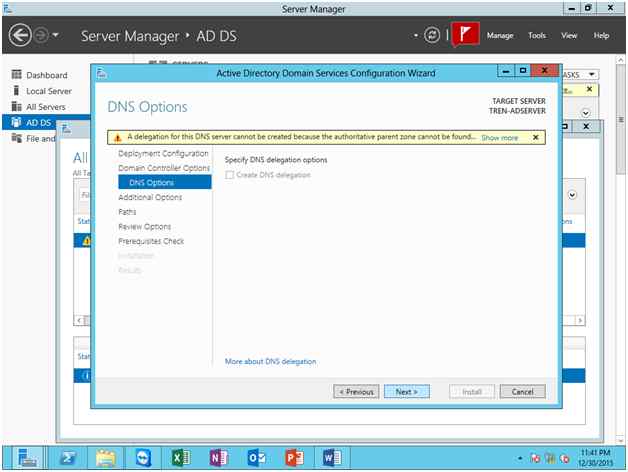Open the View menu

coord(569,36)
